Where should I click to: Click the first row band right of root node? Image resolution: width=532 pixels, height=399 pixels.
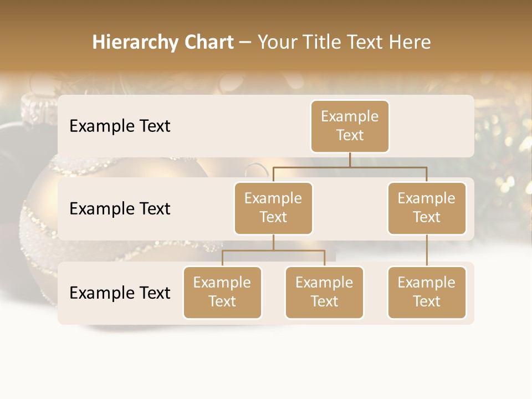(432, 126)
